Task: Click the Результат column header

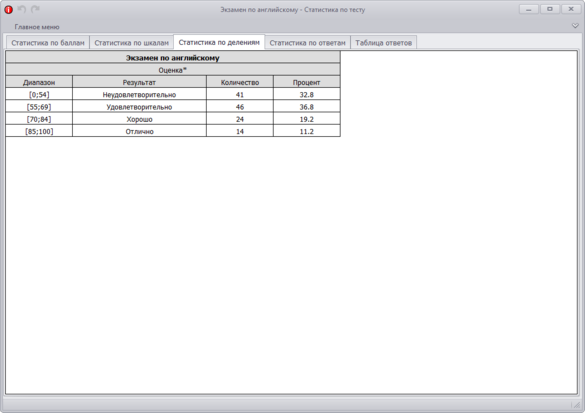Action: (x=139, y=82)
